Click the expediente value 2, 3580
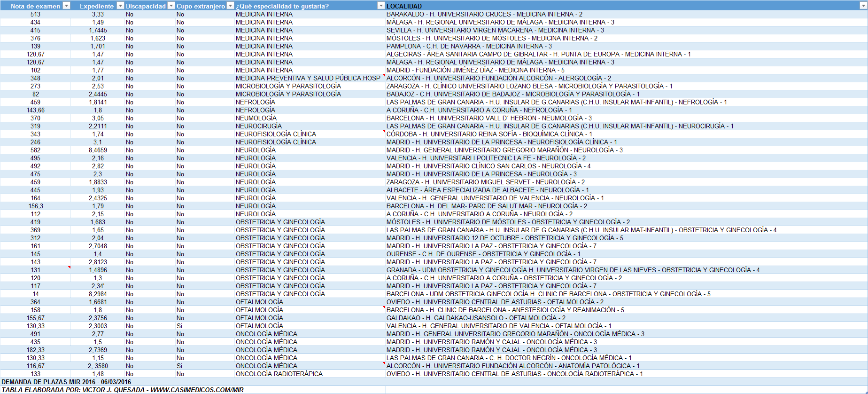Image resolution: width=868 pixels, height=394 pixels. tap(98, 366)
